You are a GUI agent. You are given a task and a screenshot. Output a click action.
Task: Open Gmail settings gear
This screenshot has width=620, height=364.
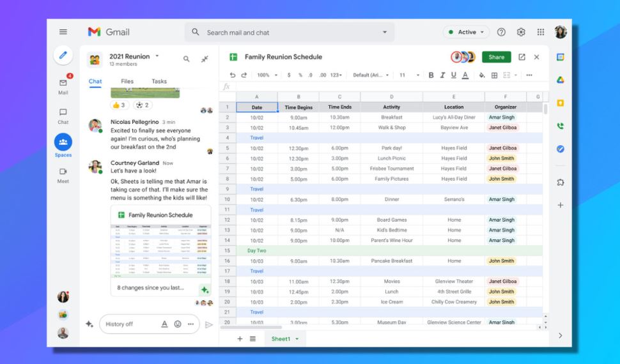point(521,33)
